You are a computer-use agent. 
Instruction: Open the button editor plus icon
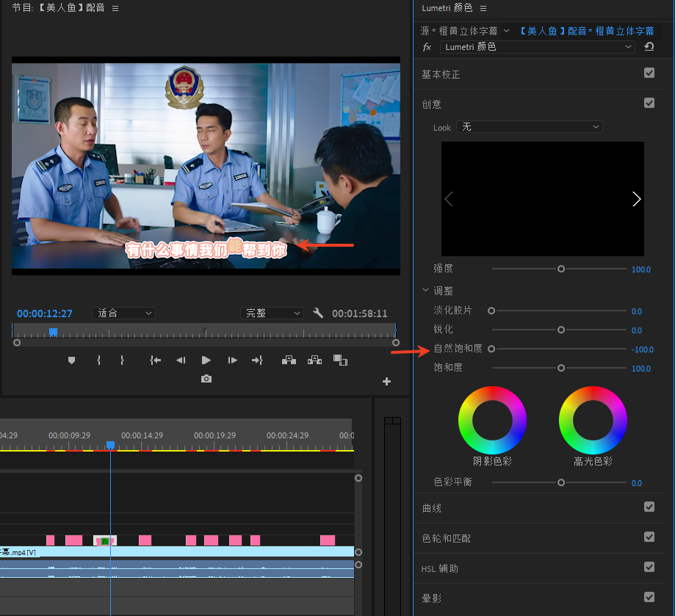coord(386,381)
